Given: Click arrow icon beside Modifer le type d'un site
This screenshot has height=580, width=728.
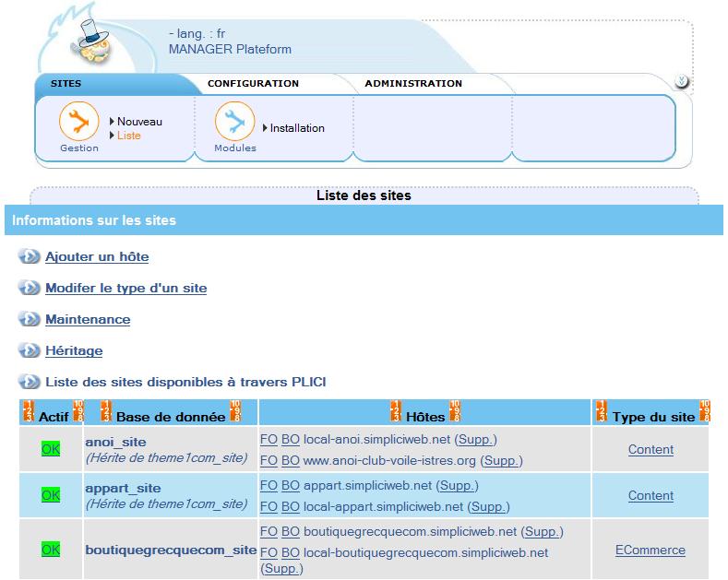Looking at the screenshot, I should pos(30,288).
